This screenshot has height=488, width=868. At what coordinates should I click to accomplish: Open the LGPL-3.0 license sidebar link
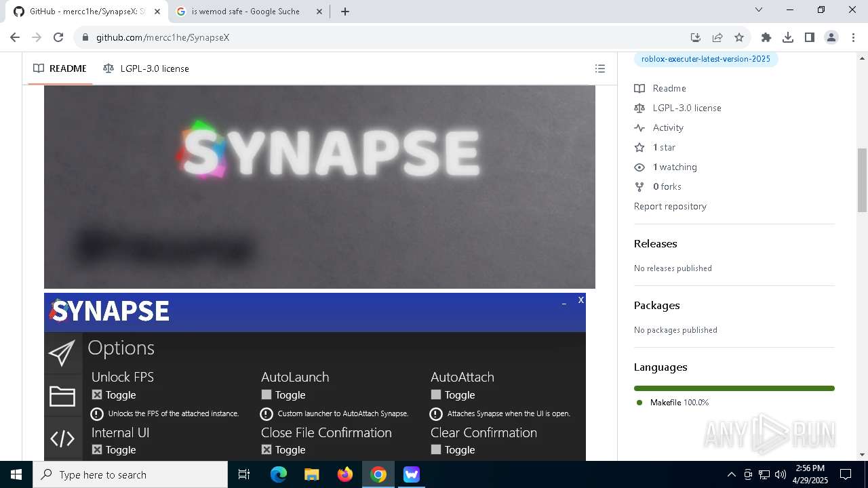677,108
